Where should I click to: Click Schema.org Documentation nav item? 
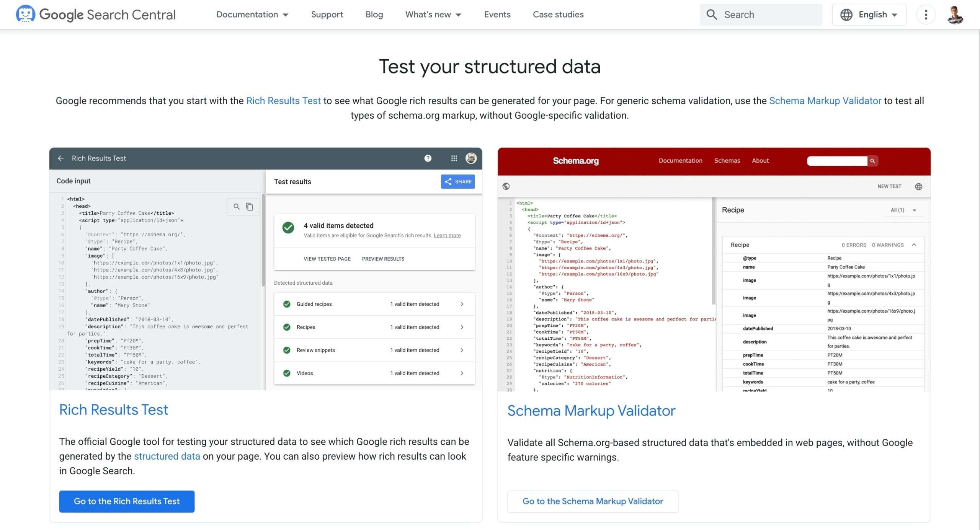click(680, 161)
